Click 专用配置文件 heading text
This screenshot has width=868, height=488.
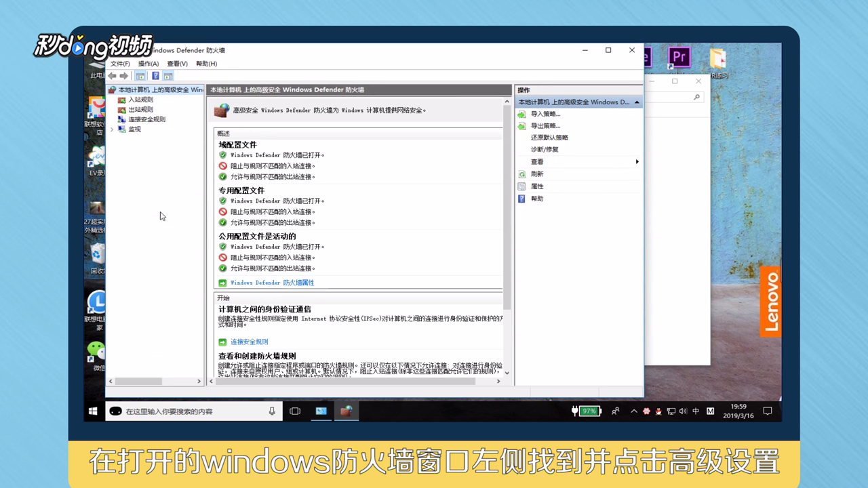(241, 190)
